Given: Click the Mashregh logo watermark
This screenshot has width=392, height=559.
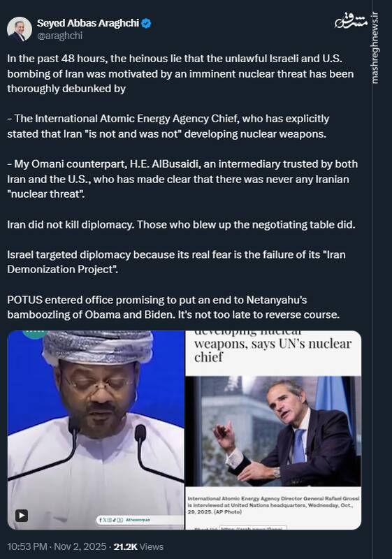Looking at the screenshot, I should 351,22.
